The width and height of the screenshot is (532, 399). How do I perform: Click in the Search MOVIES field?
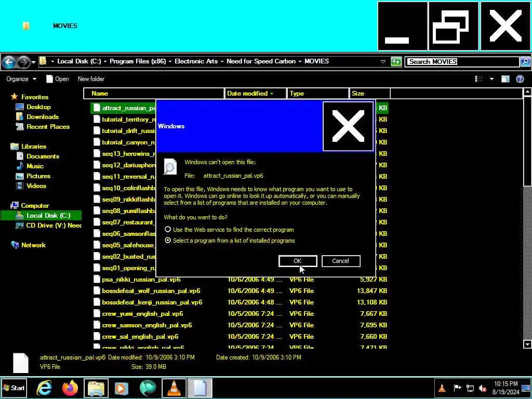point(463,62)
